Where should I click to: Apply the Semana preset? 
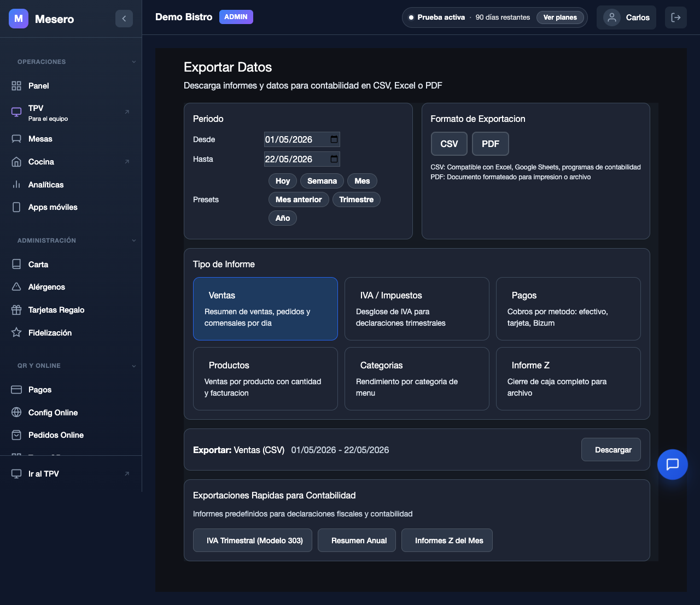coord(322,181)
